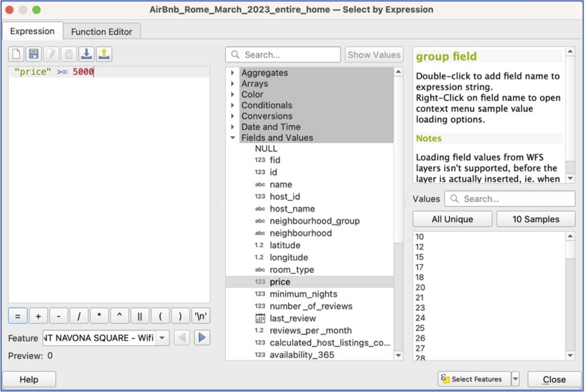Insert the division operator
585x392 pixels.
[x=79, y=316]
